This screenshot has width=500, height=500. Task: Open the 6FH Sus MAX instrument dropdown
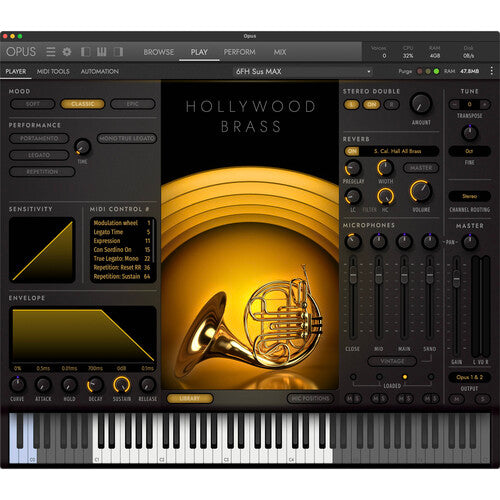[x=302, y=71]
